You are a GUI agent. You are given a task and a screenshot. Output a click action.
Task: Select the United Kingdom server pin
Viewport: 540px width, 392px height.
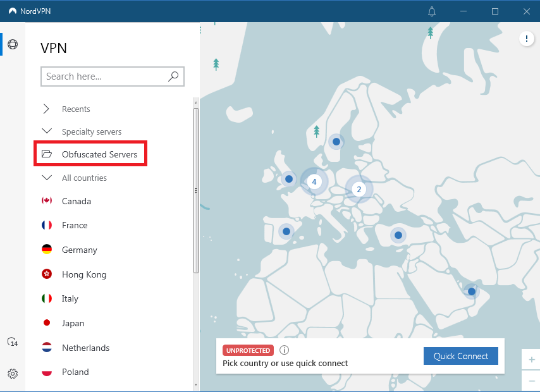(x=289, y=179)
